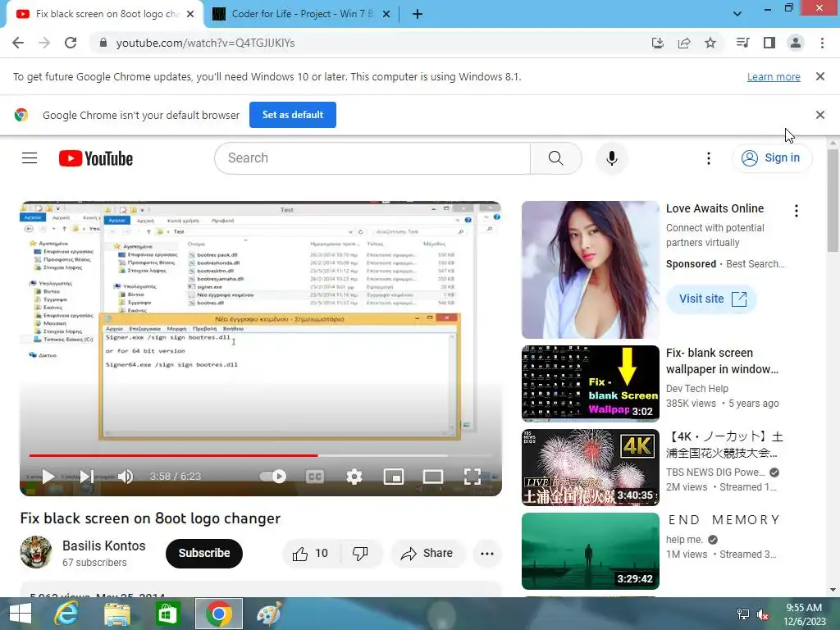The image size is (840, 630).
Task: Open the Chrome side panel icon
Action: point(769,43)
